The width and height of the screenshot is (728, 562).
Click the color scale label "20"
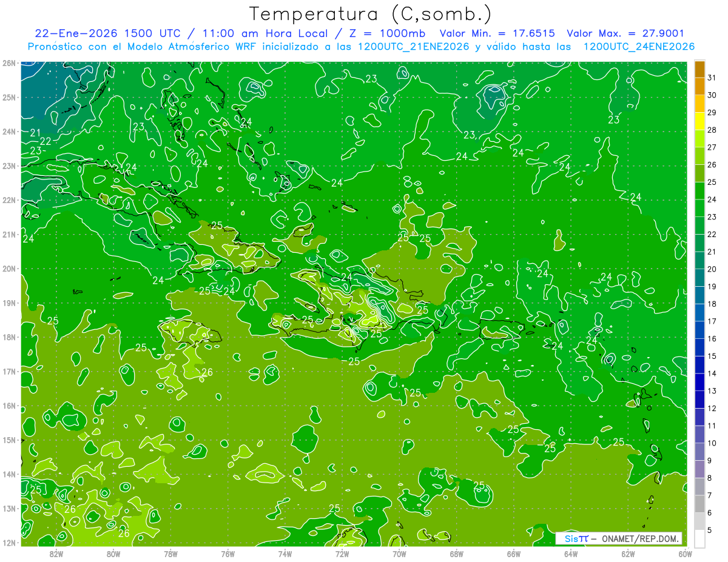coord(712,269)
